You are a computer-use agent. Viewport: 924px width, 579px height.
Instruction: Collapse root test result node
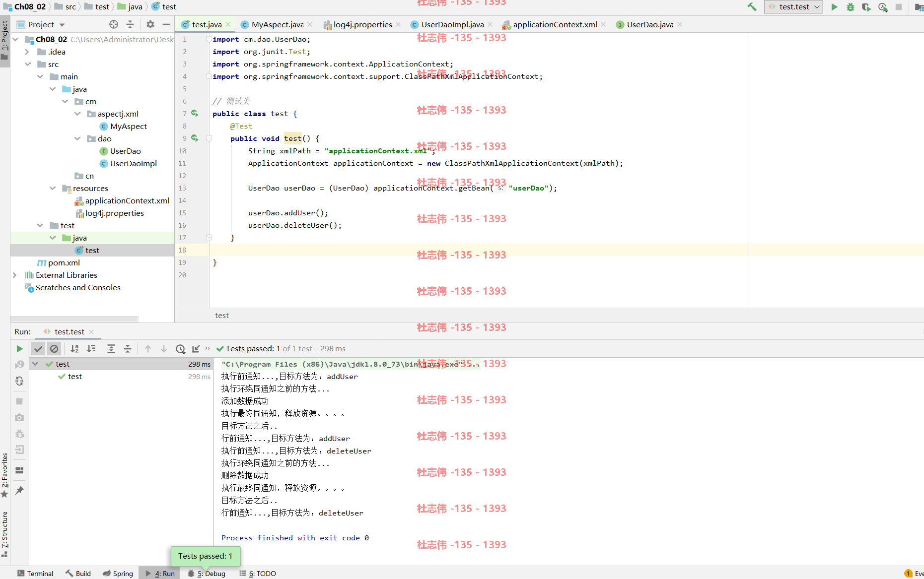[35, 364]
